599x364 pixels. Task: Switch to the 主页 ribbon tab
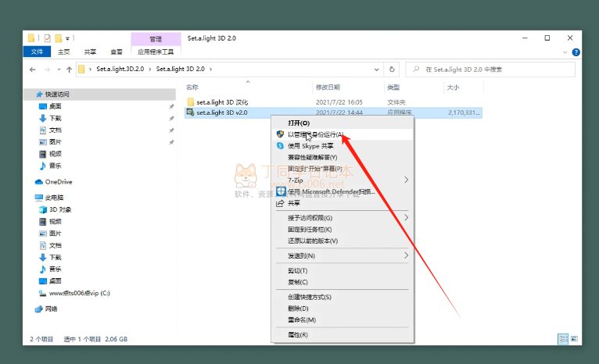pyautogui.click(x=64, y=52)
